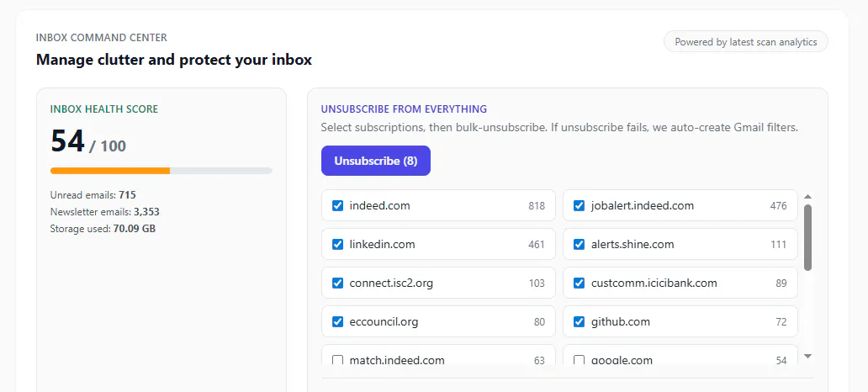The width and height of the screenshot is (868, 392).
Task: Click the scrollbar down arrow
Action: (807, 356)
